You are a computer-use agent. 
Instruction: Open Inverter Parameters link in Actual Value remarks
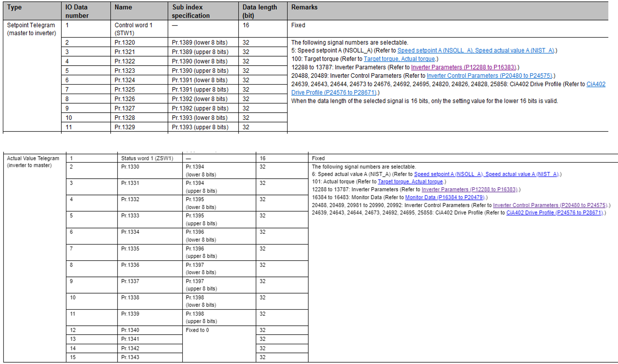click(x=470, y=189)
